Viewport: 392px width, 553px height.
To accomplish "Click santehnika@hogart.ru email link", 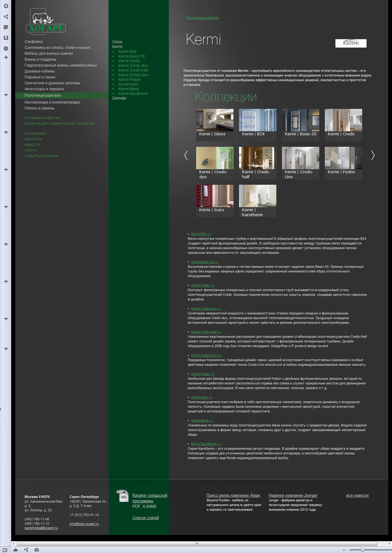I will (41, 528).
